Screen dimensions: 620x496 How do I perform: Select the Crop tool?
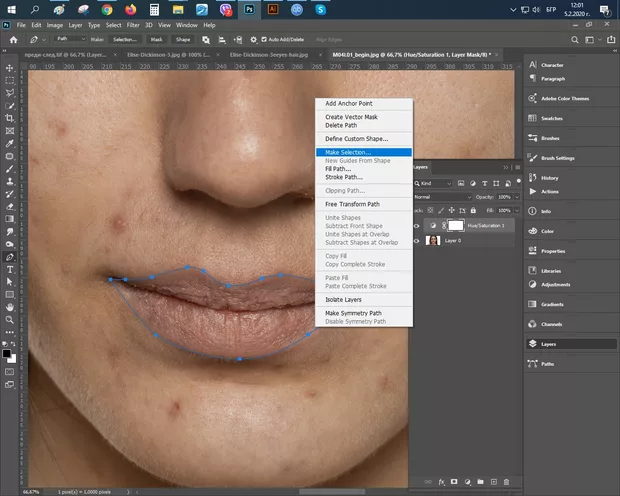tap(10, 118)
